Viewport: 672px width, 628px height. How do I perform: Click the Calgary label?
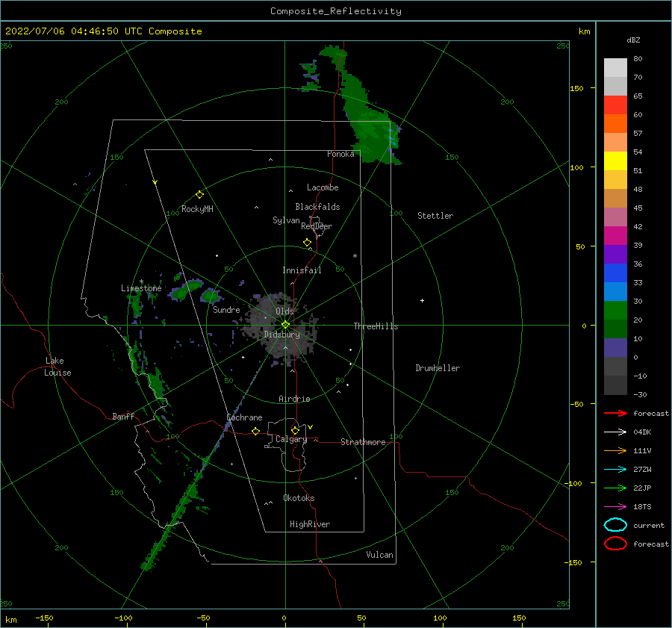coord(291,439)
